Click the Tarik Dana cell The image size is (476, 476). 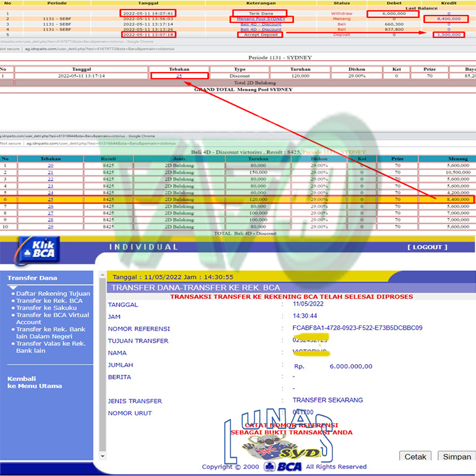[x=260, y=13]
